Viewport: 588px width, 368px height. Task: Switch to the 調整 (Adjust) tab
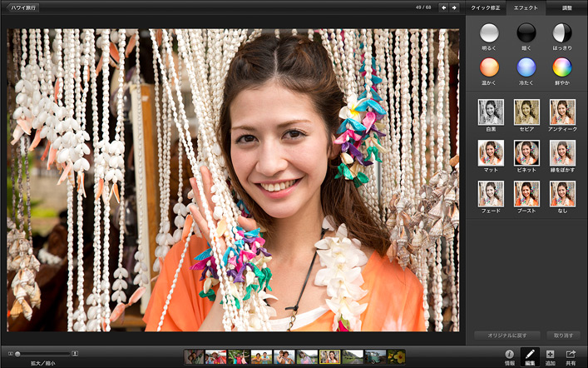pos(566,7)
